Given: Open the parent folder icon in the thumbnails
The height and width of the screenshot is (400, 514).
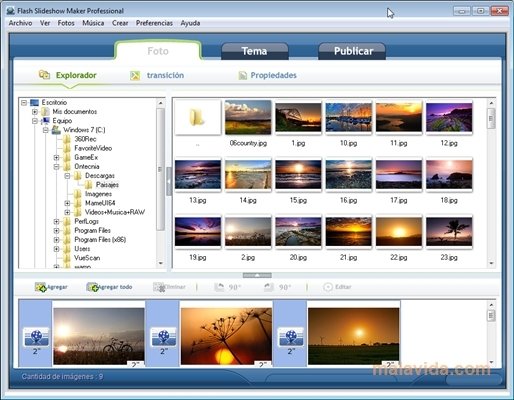Looking at the screenshot, I should tap(198, 117).
